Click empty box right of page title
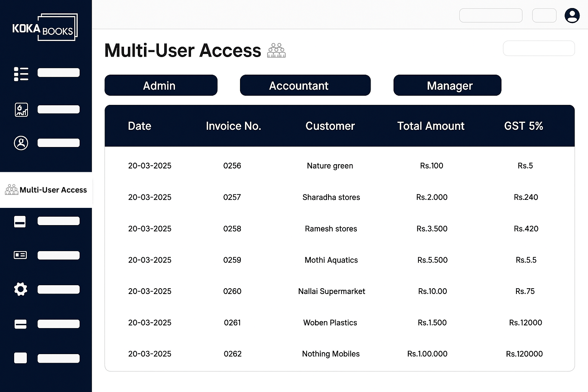 pyautogui.click(x=538, y=49)
